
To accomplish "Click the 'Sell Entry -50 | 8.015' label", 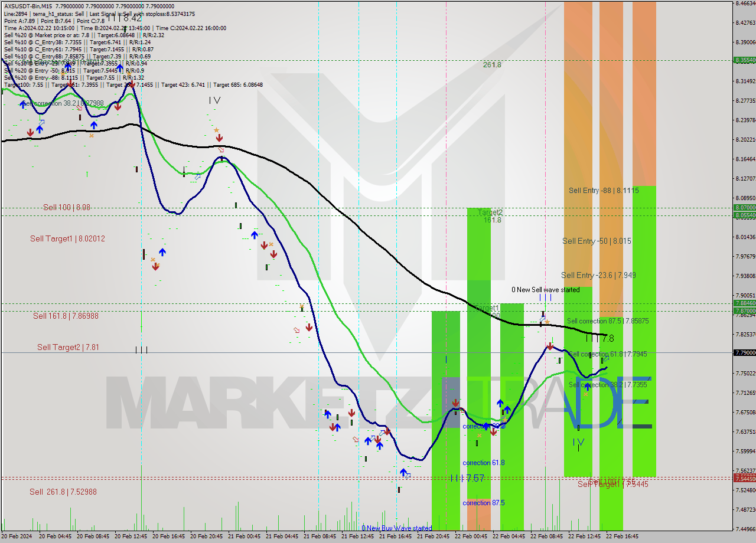I will tap(597, 241).
